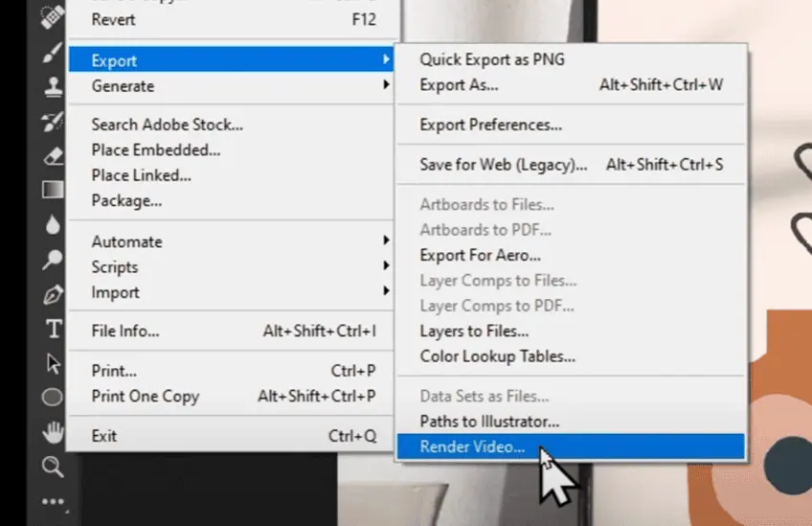
Task: Select the Dodge tool
Action: pyautogui.click(x=52, y=259)
